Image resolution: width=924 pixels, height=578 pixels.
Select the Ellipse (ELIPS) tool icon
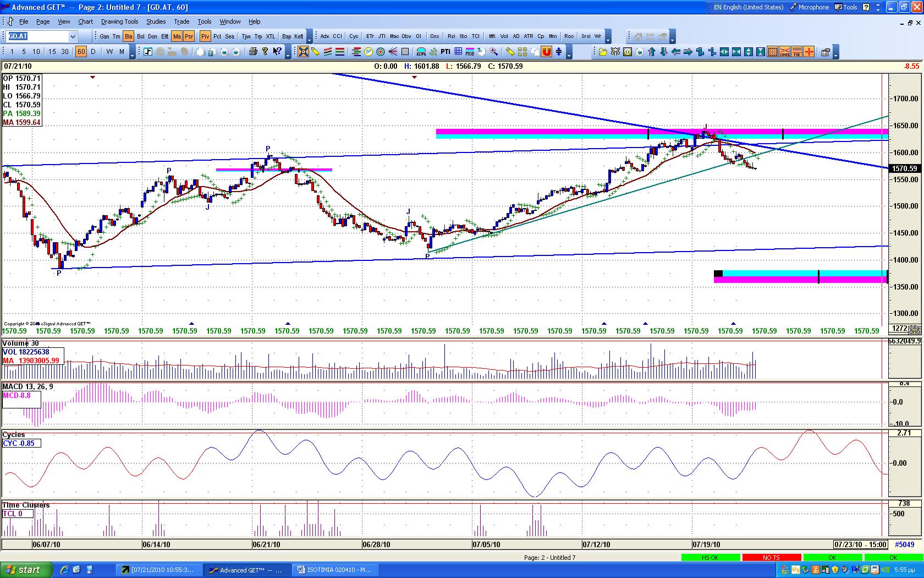pyautogui.click(x=421, y=52)
